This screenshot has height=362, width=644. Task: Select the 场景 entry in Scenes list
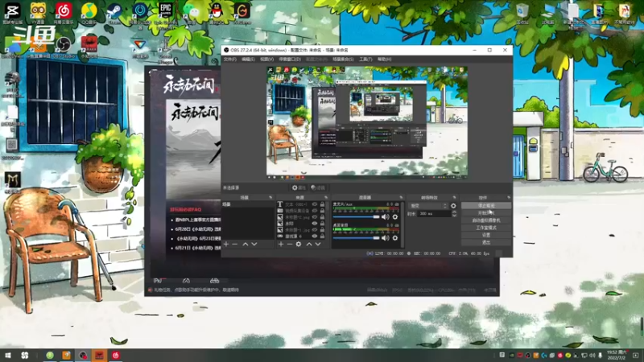[248, 204]
